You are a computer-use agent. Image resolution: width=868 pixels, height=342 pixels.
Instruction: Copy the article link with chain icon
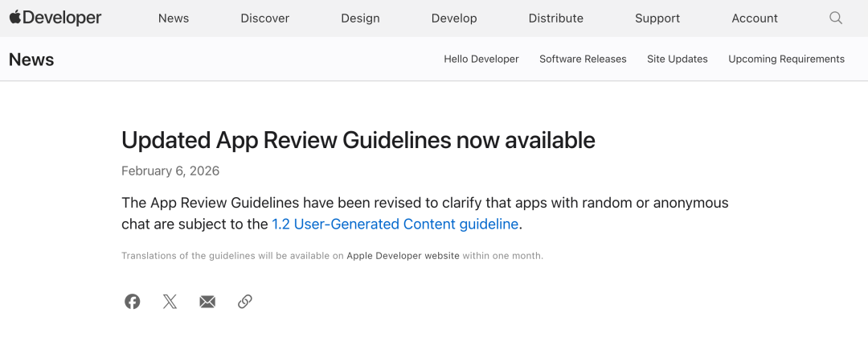coord(245,302)
